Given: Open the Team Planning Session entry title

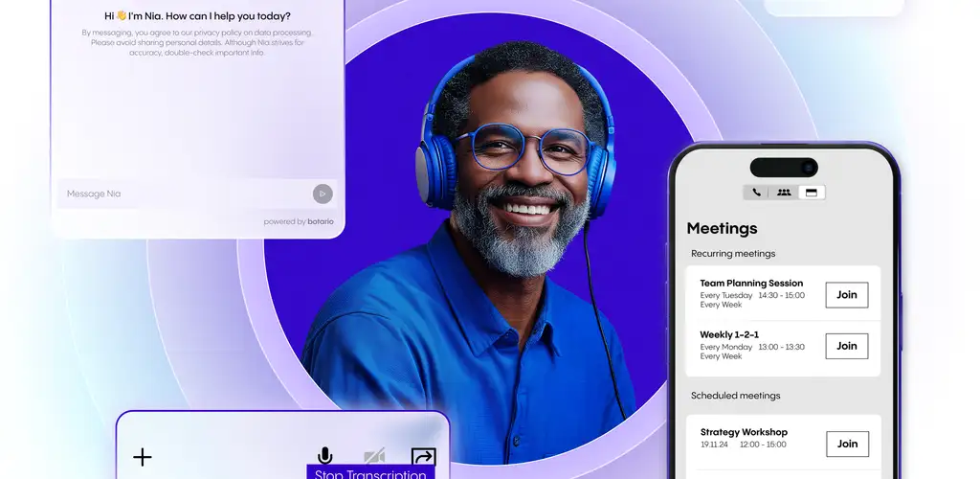Looking at the screenshot, I should [x=751, y=284].
